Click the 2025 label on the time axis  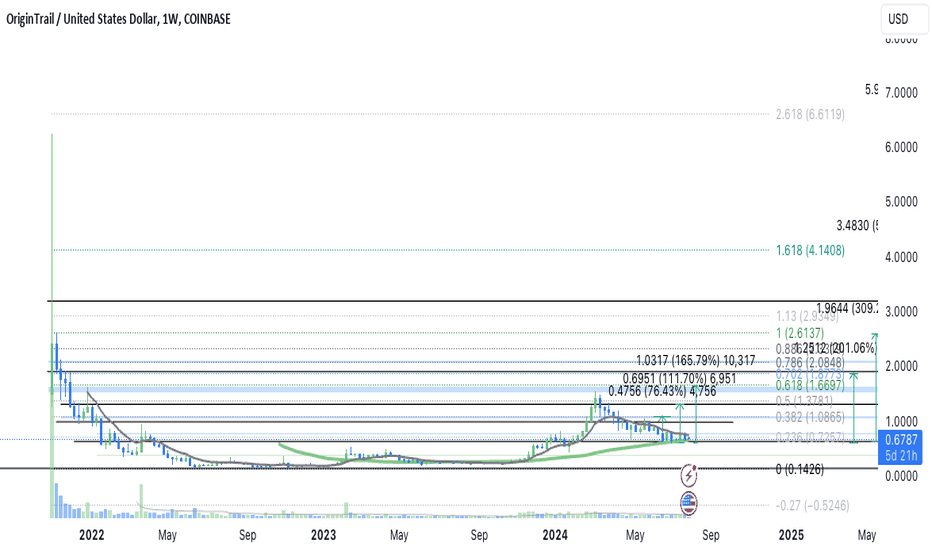[791, 535]
